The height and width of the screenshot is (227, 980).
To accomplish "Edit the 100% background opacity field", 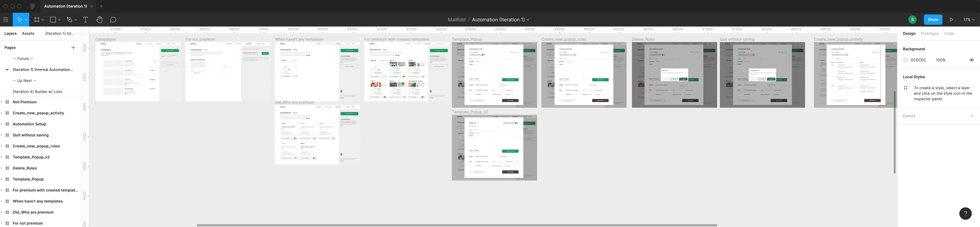I will click(x=940, y=60).
